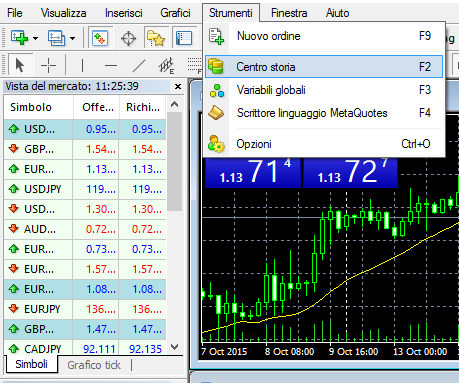Choose Centro storia from menu
459x383 pixels.
pos(324,67)
